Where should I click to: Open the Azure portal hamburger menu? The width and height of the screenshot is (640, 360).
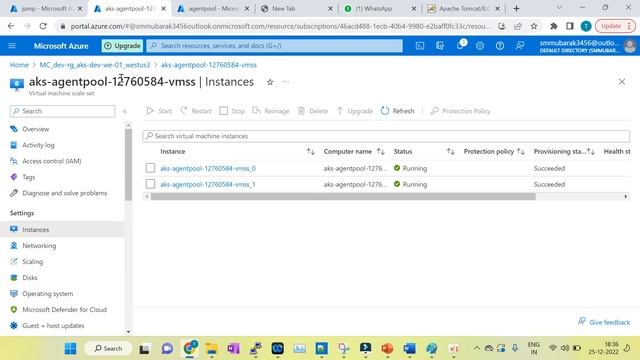click(x=12, y=46)
